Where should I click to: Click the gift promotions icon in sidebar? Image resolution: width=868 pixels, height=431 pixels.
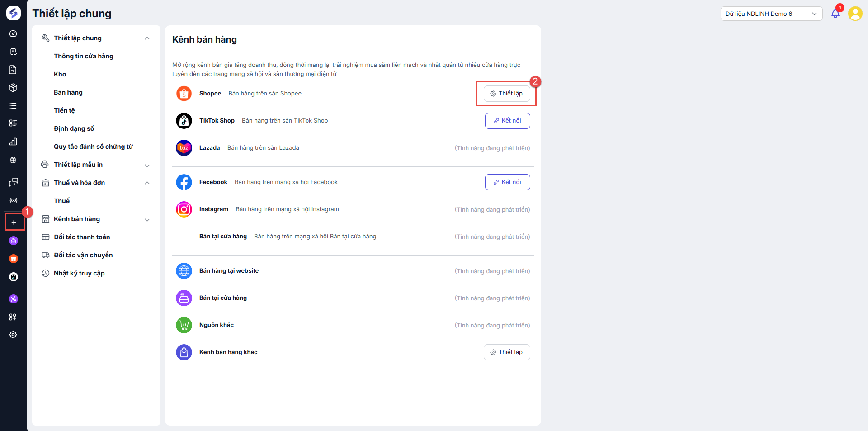pos(13,160)
